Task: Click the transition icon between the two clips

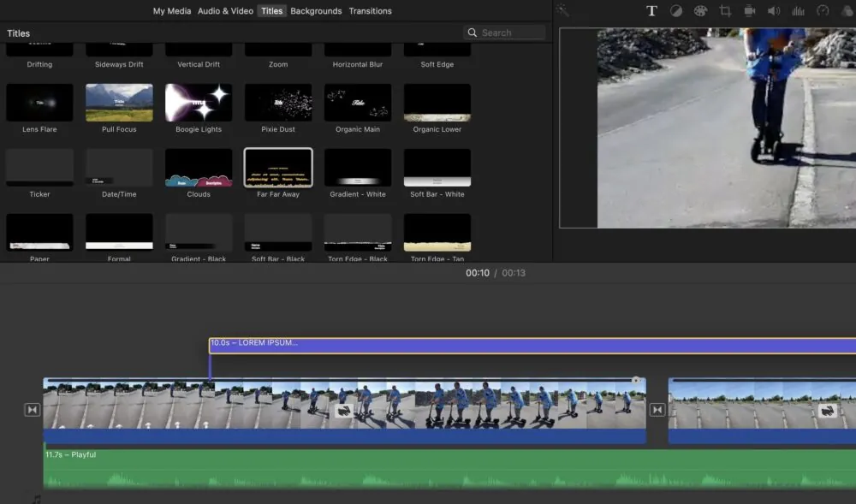Action: point(657,410)
